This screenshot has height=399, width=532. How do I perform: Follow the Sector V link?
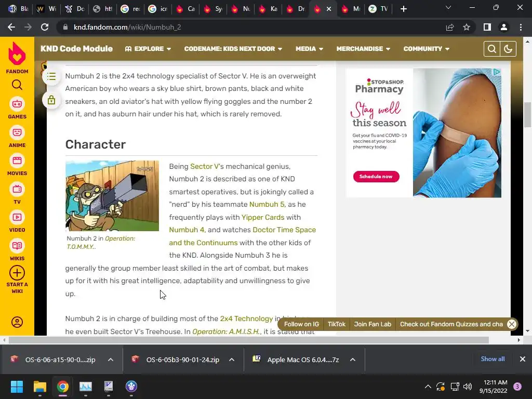point(205,166)
